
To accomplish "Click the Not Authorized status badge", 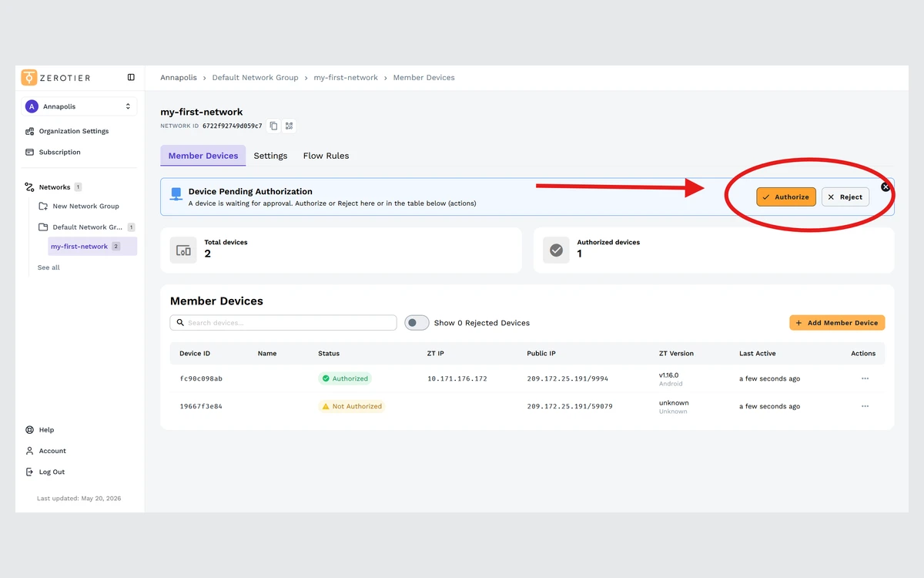I will pyautogui.click(x=352, y=406).
